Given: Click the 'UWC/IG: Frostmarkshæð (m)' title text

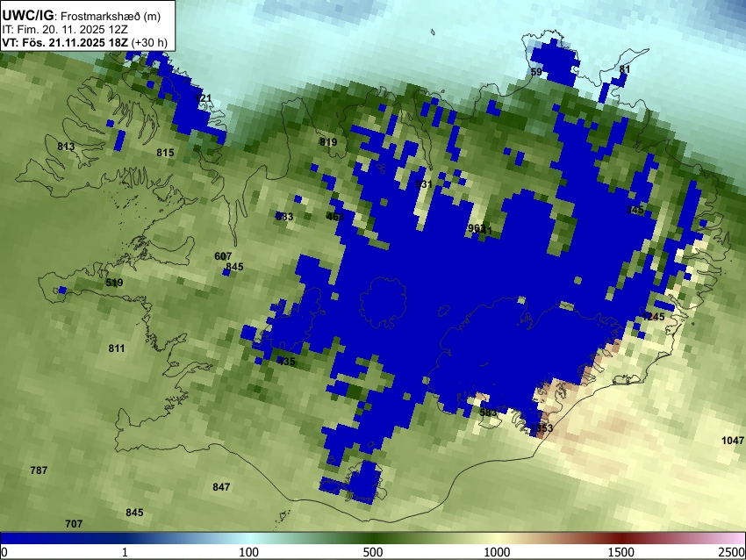Looking at the screenshot, I should pyautogui.click(x=82, y=16).
